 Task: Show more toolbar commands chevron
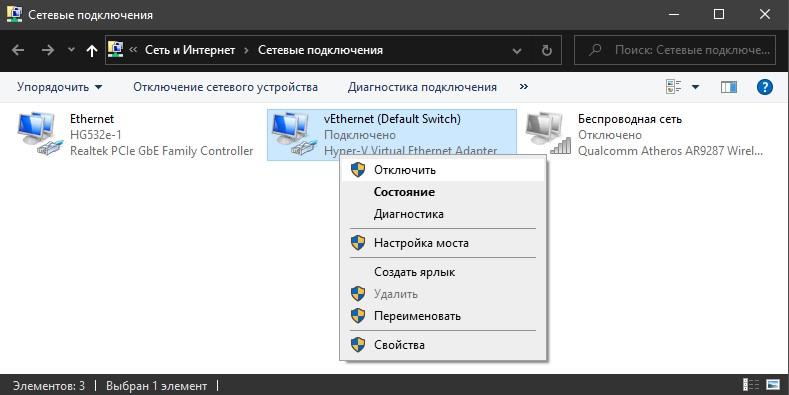(x=523, y=87)
